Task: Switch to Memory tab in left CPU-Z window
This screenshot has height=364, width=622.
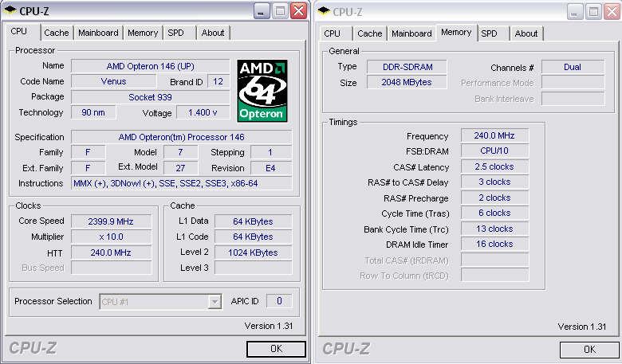Action: [143, 33]
